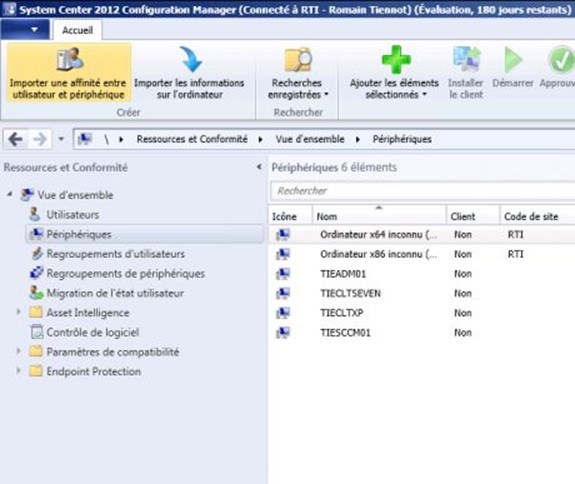
Task: Select the TIEADM01 device name
Action: pos(343,274)
